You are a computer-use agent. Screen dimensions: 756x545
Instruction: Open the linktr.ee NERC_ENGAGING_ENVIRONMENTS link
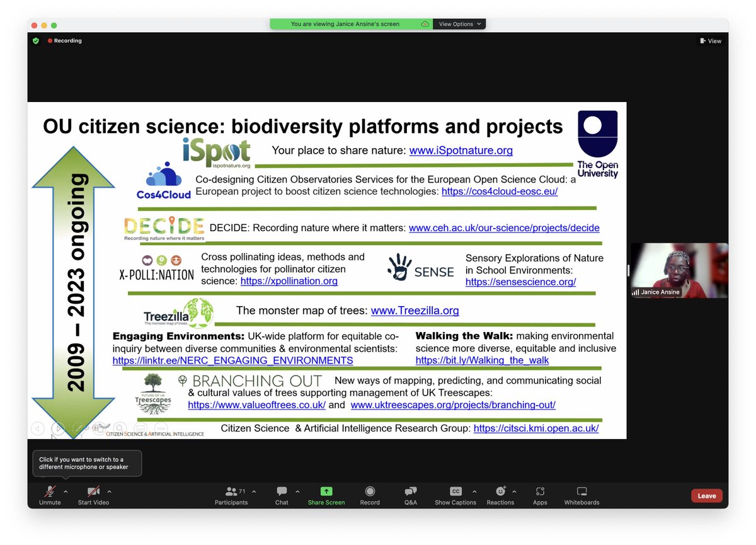click(x=232, y=360)
